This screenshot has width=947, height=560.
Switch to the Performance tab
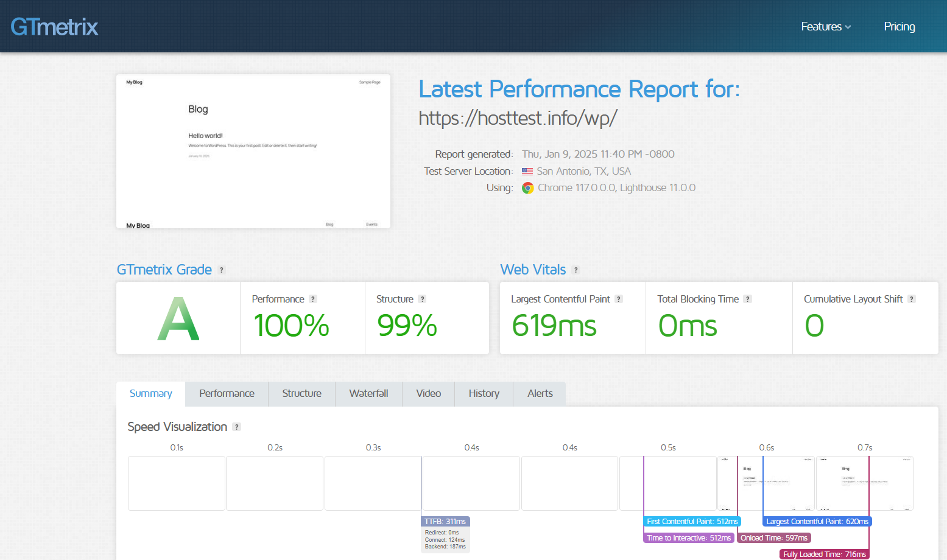(x=227, y=394)
